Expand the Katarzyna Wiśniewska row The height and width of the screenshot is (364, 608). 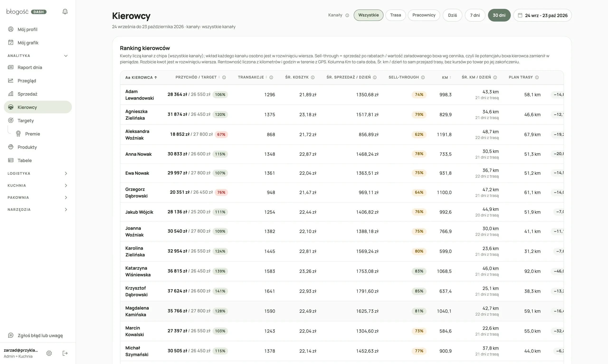tap(342, 271)
